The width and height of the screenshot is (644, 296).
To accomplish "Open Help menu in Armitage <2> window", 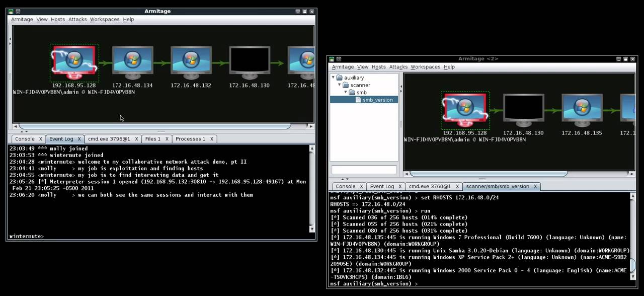I will click(x=449, y=67).
